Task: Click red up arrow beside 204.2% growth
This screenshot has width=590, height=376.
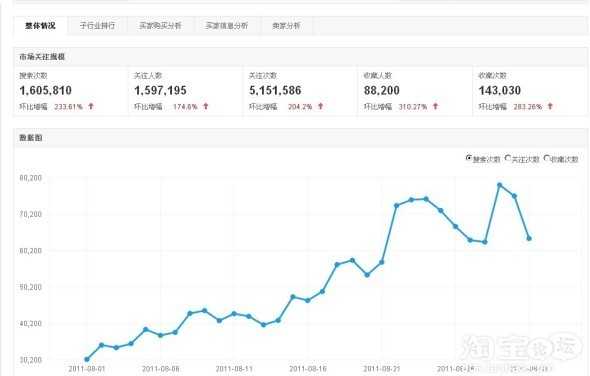Action: coord(321,107)
